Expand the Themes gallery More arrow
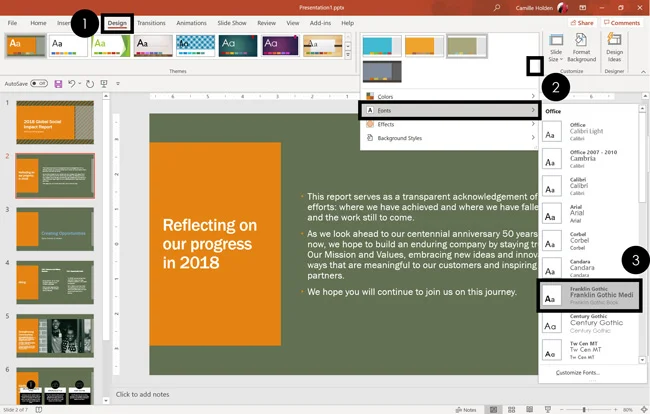Image resolution: width=650 pixels, height=414 pixels. 348,55
